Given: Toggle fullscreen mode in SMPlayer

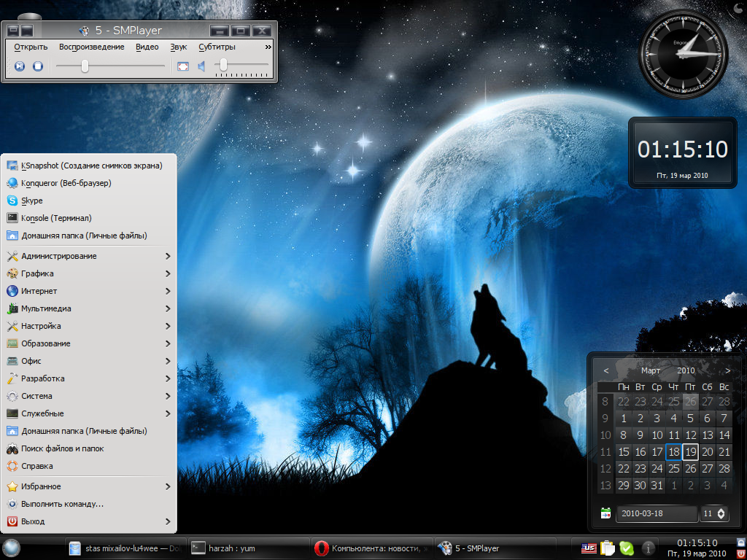Looking at the screenshot, I should pos(183,66).
